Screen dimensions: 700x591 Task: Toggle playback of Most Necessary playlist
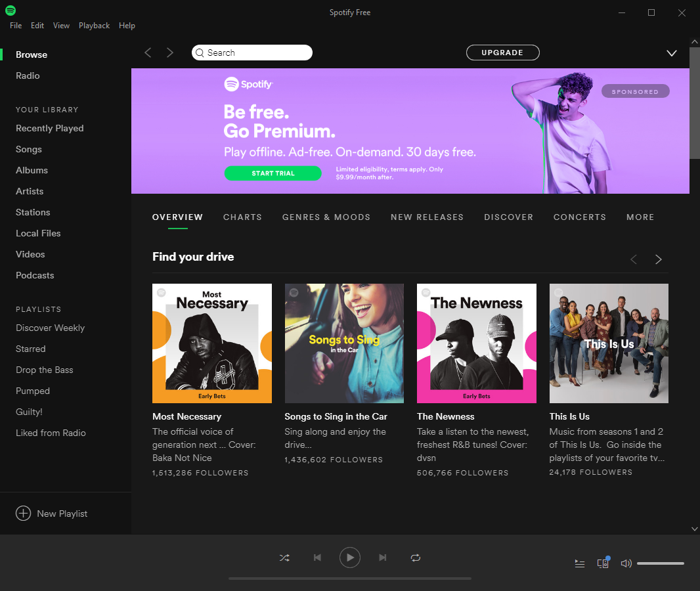211,343
